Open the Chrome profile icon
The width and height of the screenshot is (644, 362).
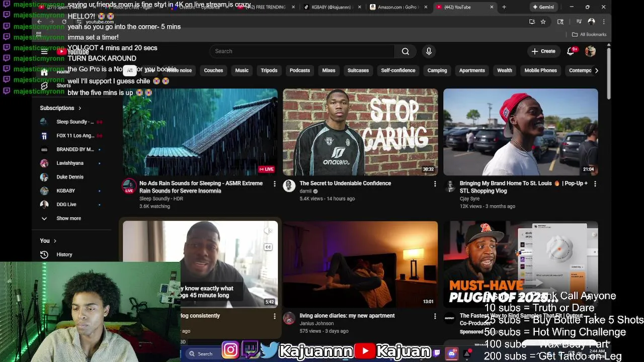point(592,22)
